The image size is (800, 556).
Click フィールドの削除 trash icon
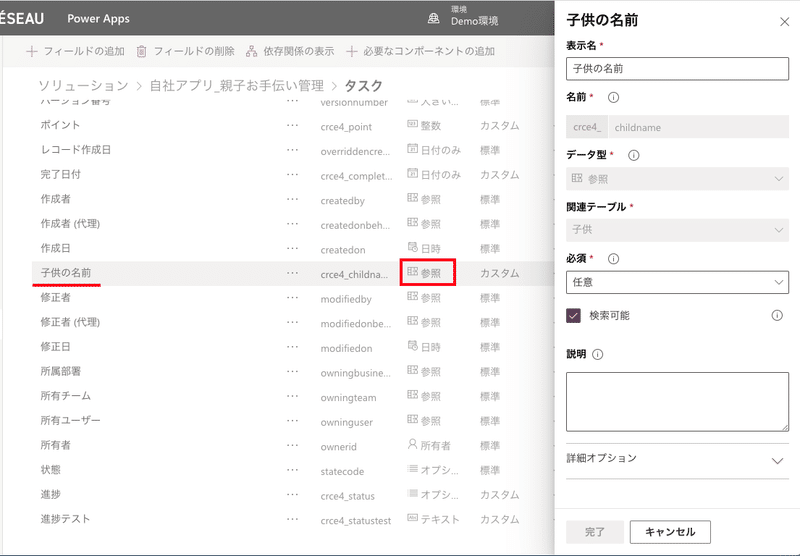click(x=141, y=52)
